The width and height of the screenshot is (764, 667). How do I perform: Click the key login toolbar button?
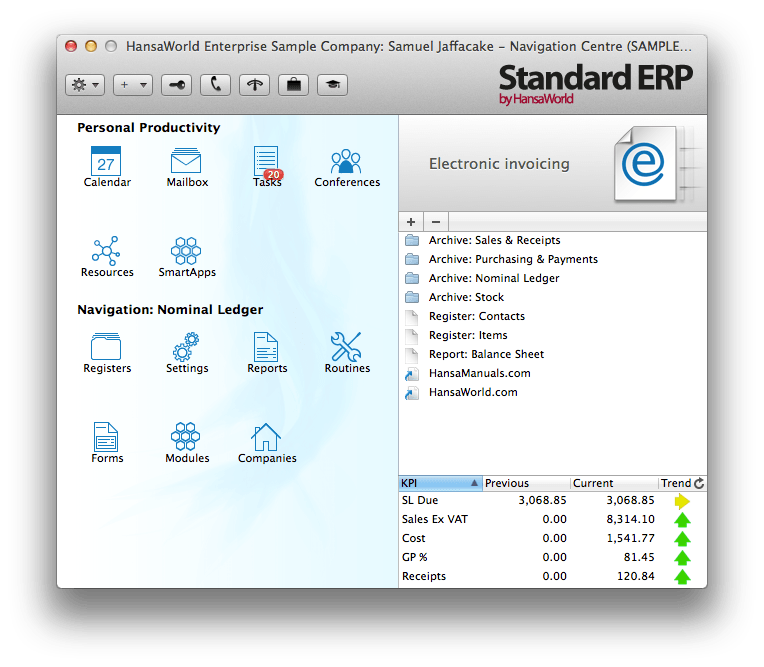(x=176, y=85)
